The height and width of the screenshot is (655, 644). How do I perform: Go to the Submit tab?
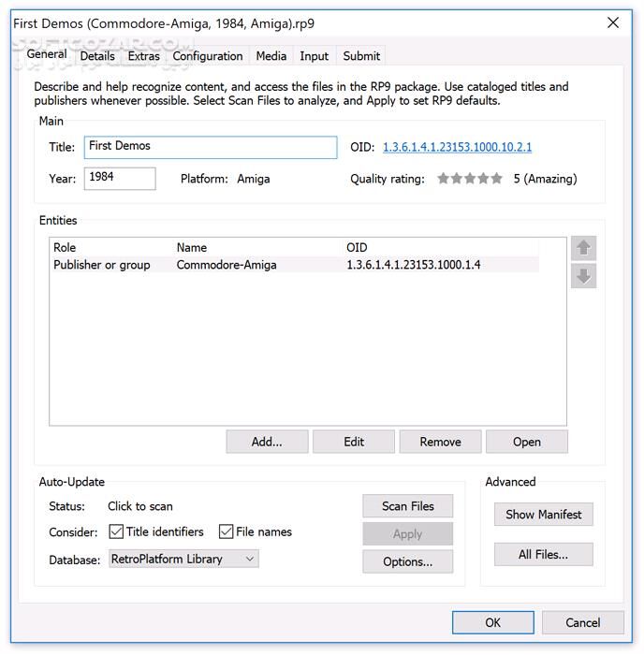click(361, 56)
